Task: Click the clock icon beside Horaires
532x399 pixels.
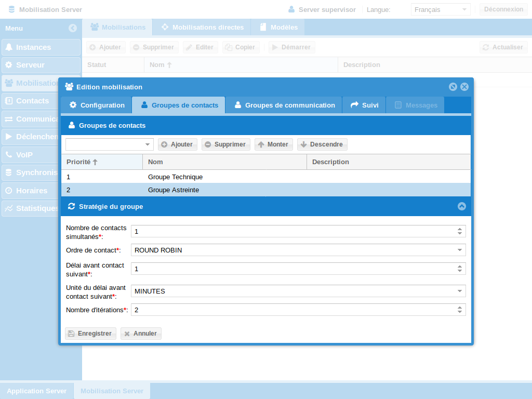Action: tap(9, 191)
